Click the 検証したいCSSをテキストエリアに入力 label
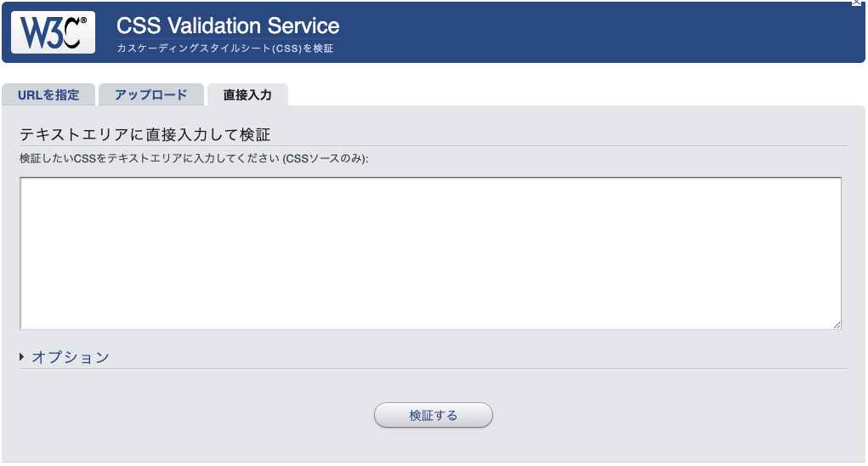 (150, 158)
